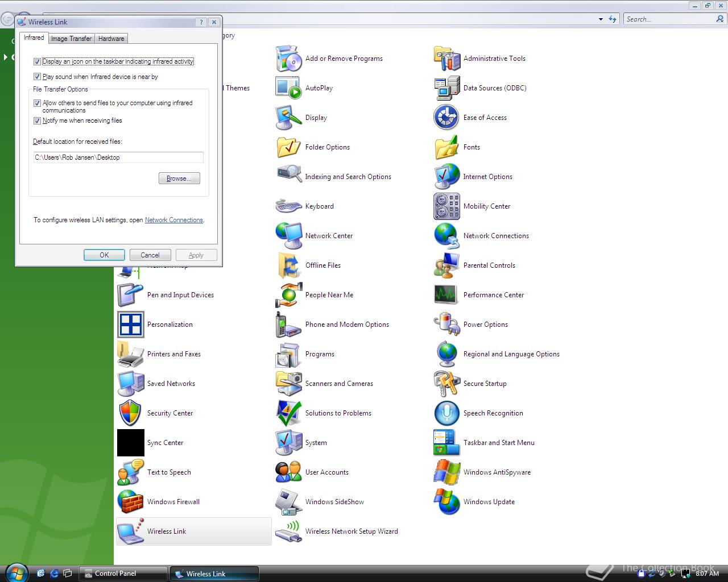Open the Display icon
728x582 pixels.
tap(288, 118)
